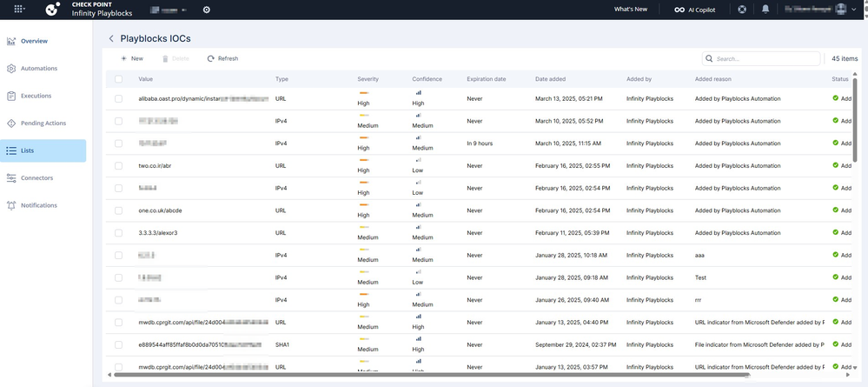Click the search magnifier icon
The width and height of the screenshot is (868, 387).
coord(710,58)
